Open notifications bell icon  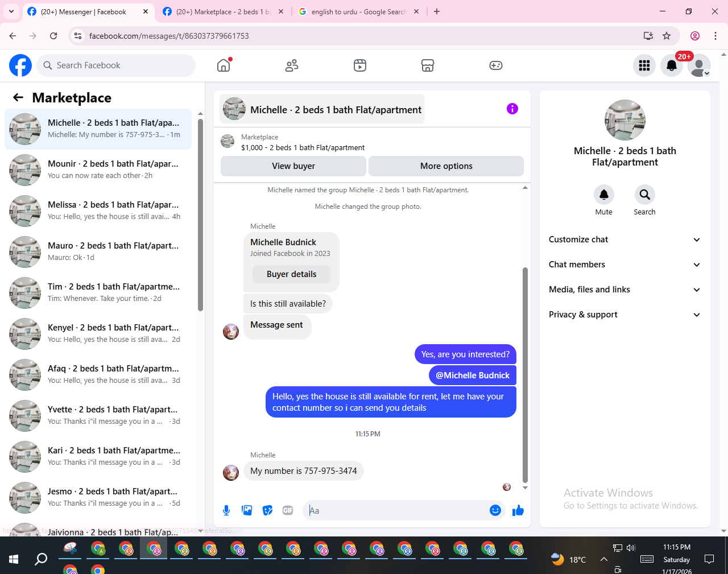672,65
